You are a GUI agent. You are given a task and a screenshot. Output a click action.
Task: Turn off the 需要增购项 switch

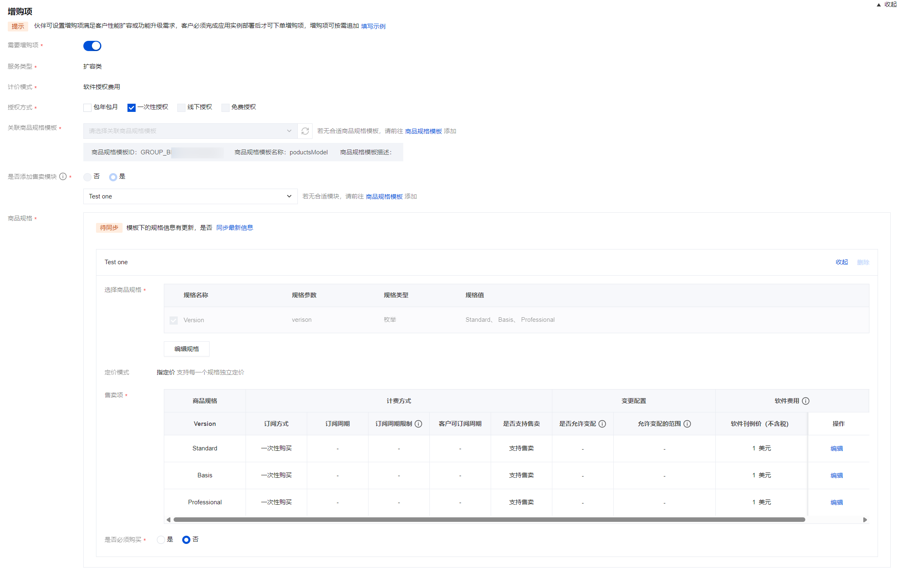click(x=92, y=46)
